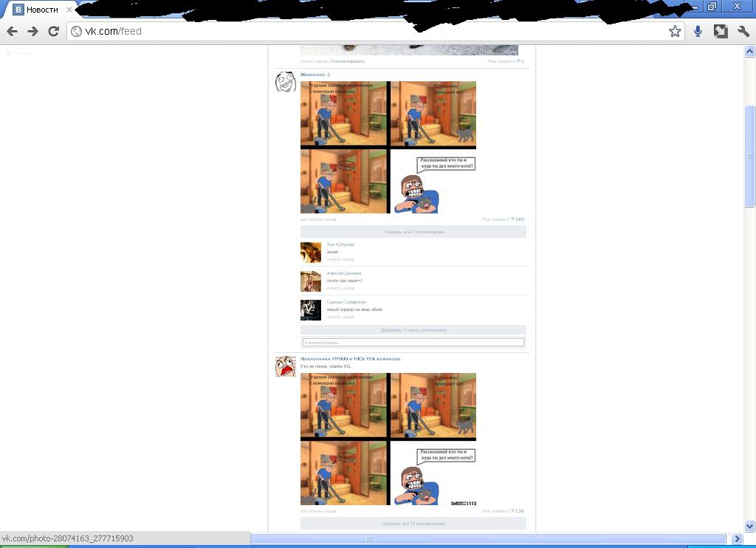Click the third commenter's dark avatar
The width and height of the screenshot is (756, 548).
point(311,310)
